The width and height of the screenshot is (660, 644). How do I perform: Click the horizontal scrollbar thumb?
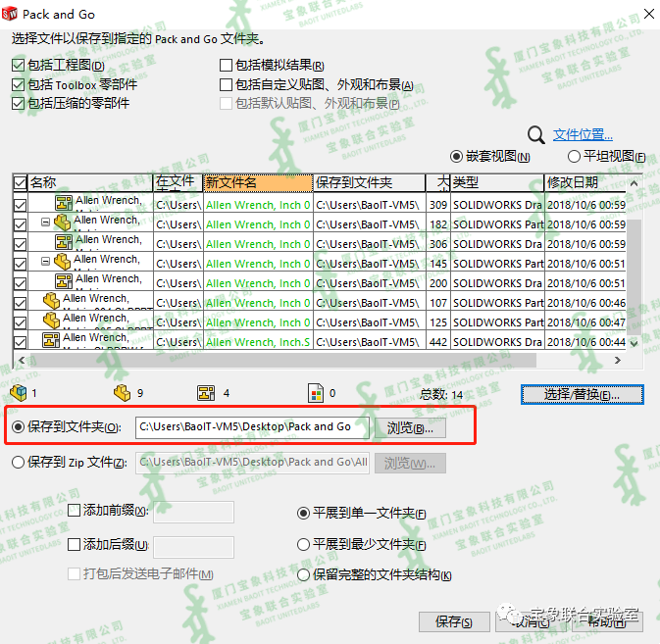click(x=282, y=360)
